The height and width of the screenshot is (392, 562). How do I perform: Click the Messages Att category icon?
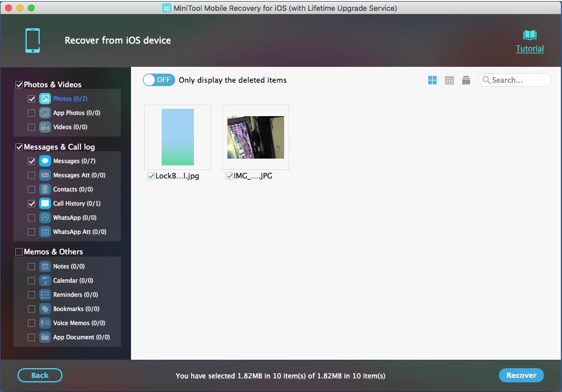pyautogui.click(x=45, y=175)
